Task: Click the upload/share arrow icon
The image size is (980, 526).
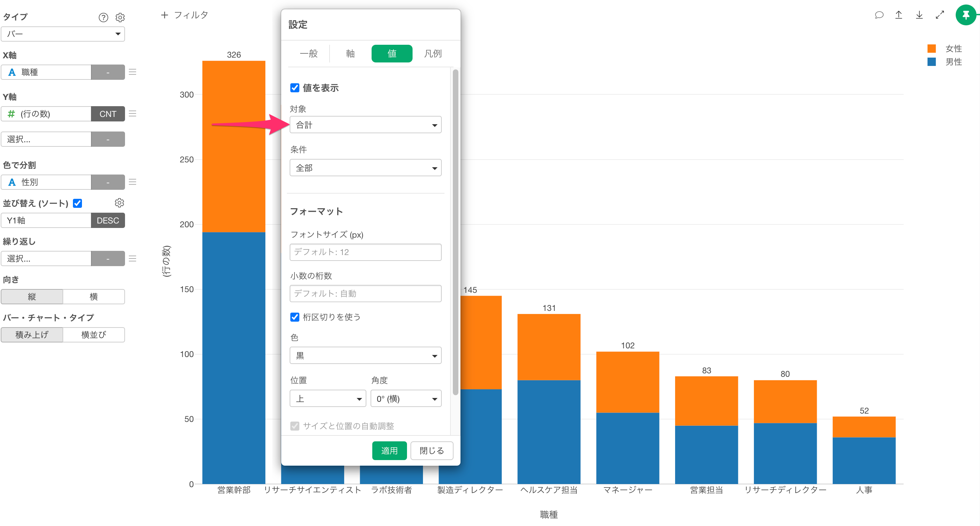Action: [x=899, y=15]
